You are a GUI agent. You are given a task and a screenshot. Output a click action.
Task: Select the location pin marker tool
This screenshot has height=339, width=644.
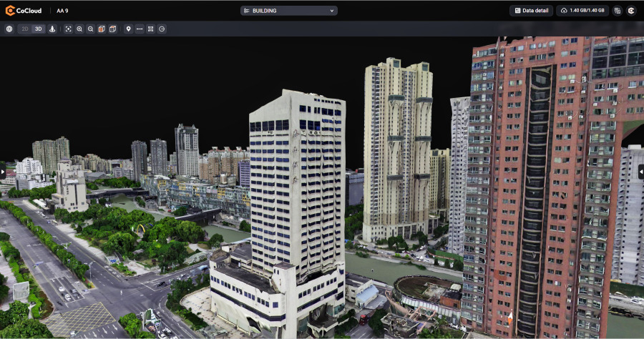pos(129,29)
